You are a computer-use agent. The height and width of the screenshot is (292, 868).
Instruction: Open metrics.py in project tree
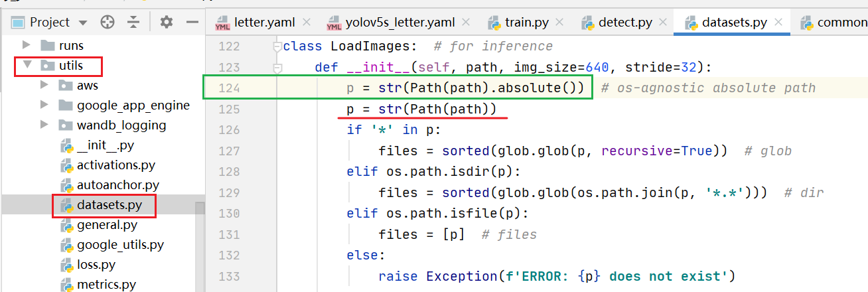coord(106,285)
